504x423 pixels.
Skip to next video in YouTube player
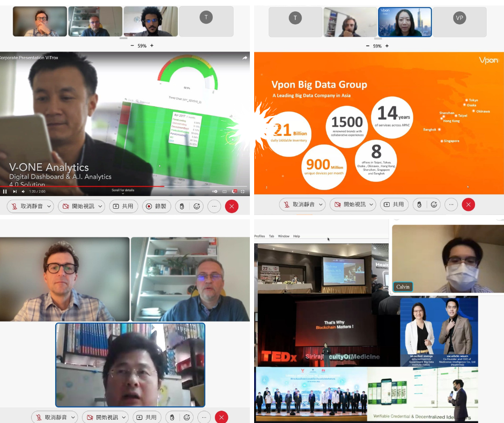(15, 192)
